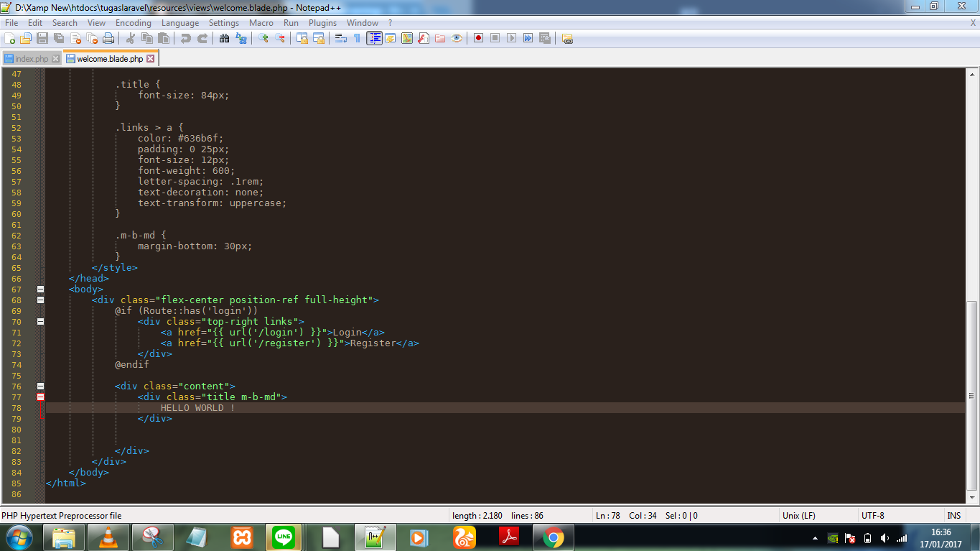The height and width of the screenshot is (551, 980).
Task: Click the New file toolbar icon
Action: [10, 38]
